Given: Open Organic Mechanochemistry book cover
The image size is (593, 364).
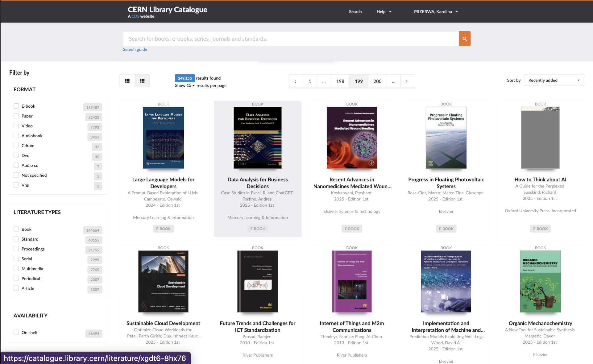Looking at the screenshot, I should (540, 281).
